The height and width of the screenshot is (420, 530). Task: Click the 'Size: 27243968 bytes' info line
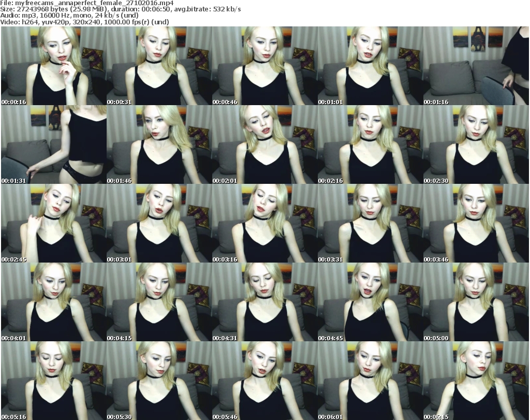(120, 9)
